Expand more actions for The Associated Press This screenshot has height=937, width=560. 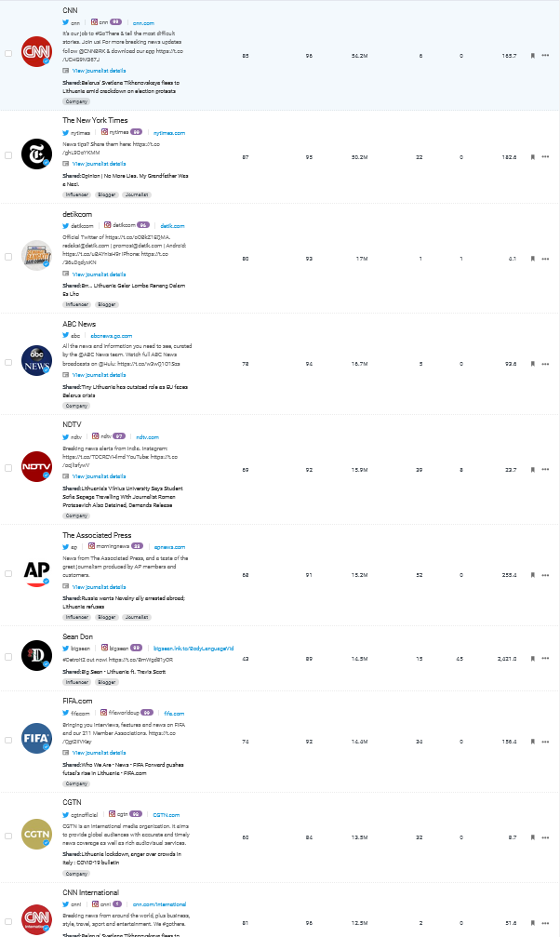point(546,576)
